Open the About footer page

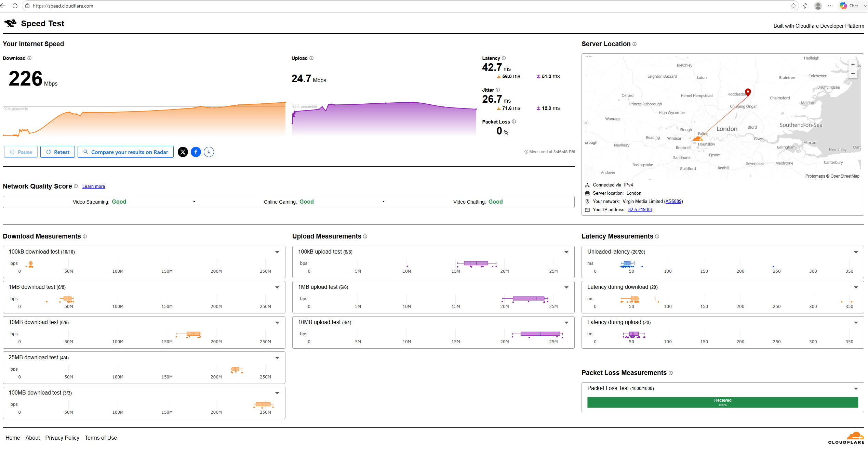[33, 438]
